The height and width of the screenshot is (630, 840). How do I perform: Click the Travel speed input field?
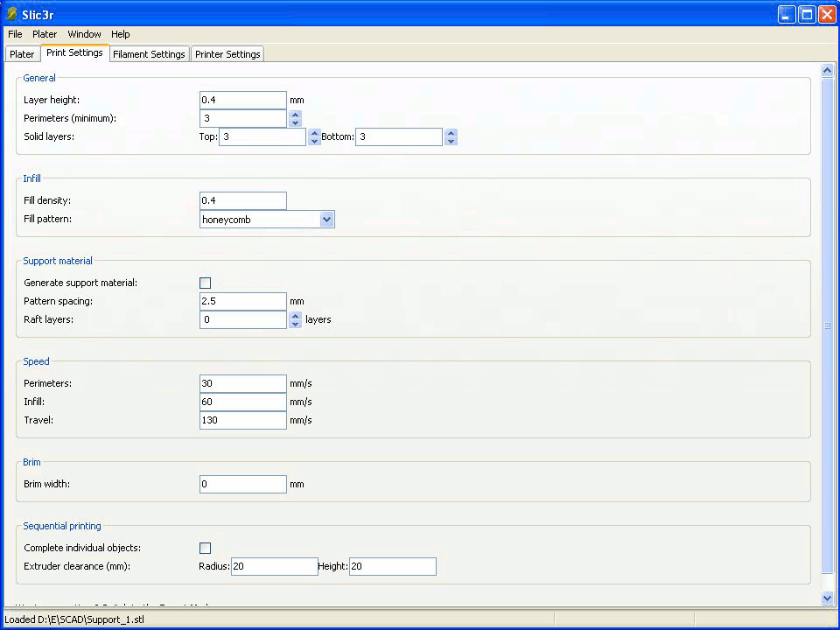(x=243, y=421)
